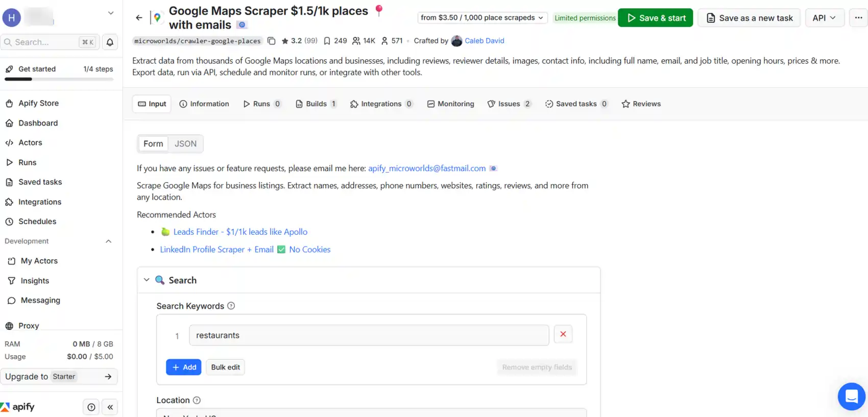Click the restaurants keyword field

[x=369, y=335]
